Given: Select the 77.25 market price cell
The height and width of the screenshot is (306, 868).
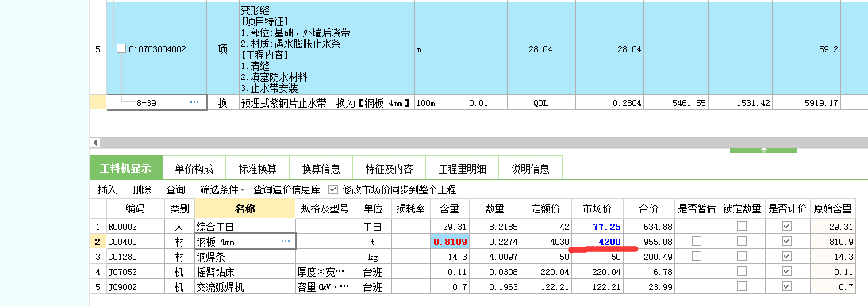Looking at the screenshot, I should coord(597,226).
